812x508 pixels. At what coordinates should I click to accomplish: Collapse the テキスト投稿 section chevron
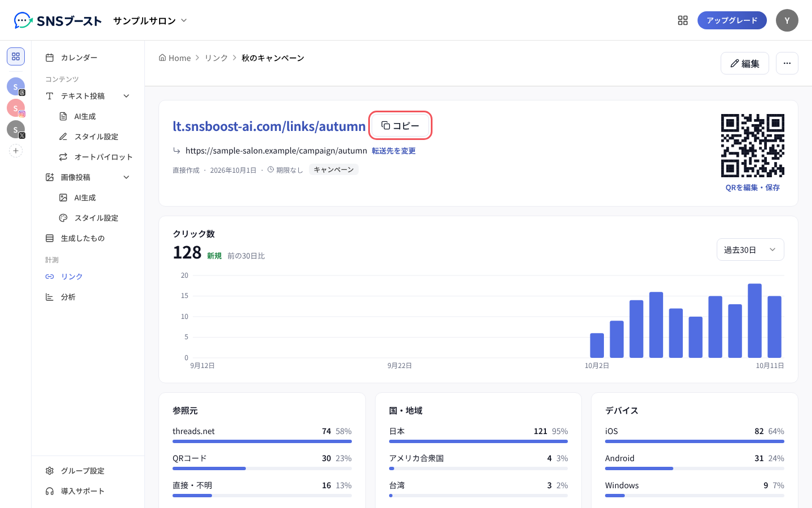126,96
